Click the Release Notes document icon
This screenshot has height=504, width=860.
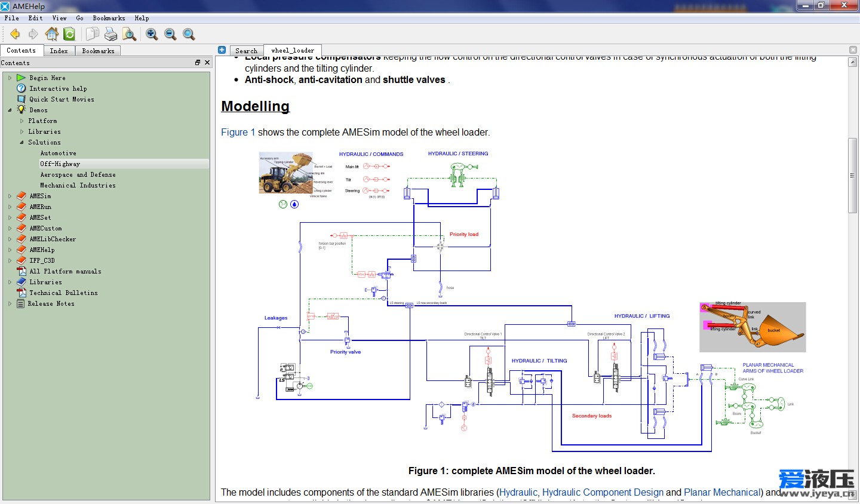(x=21, y=303)
